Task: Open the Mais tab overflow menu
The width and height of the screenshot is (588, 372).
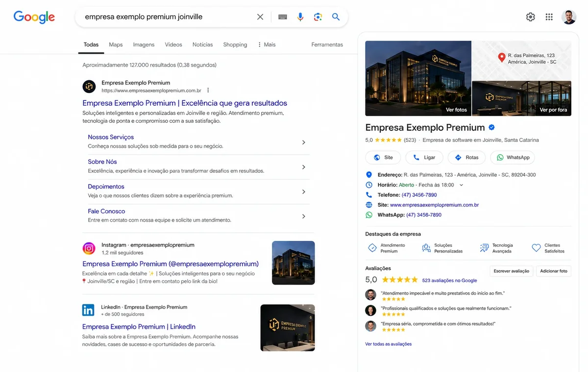Action: (x=267, y=45)
